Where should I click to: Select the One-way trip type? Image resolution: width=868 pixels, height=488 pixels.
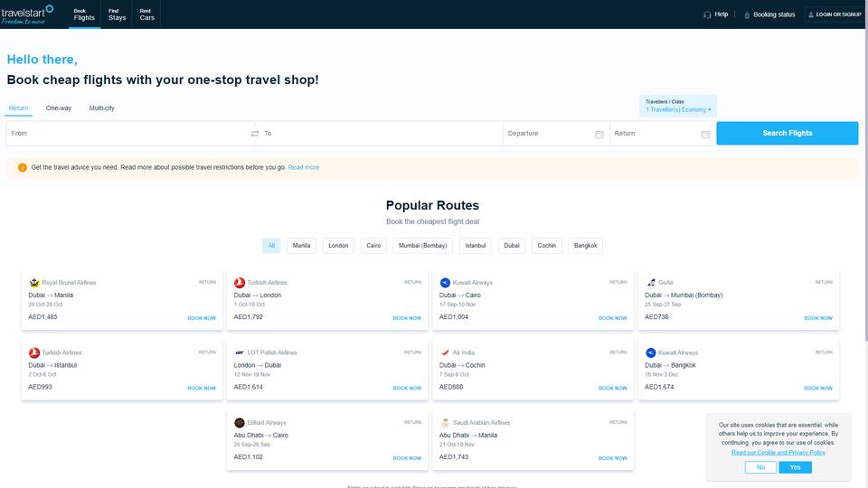tap(59, 108)
